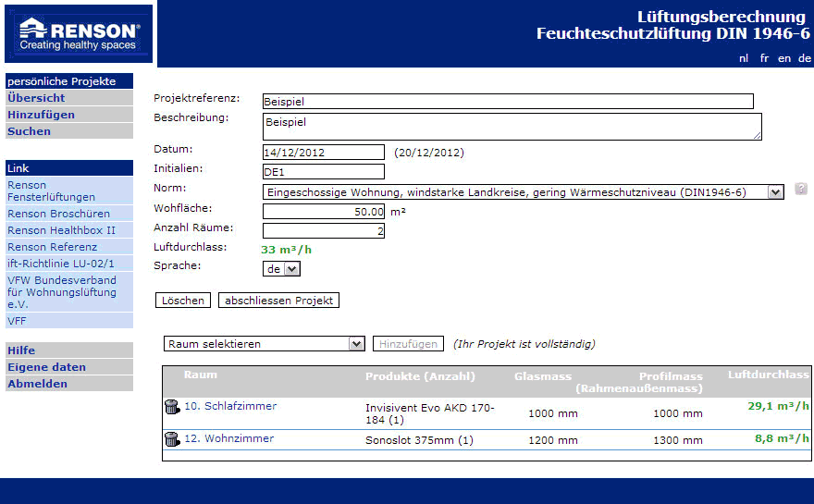Focus the Projektreferenz input field

point(508,101)
